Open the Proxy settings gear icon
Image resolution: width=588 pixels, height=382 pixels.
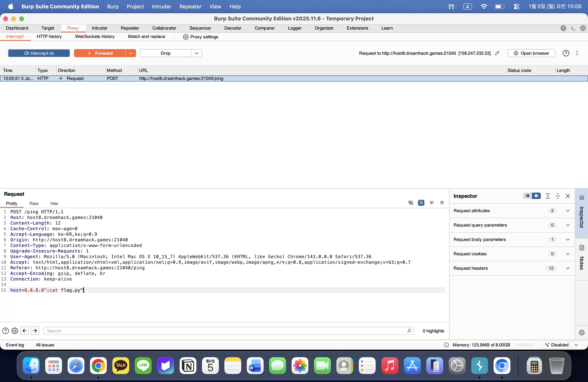click(186, 37)
